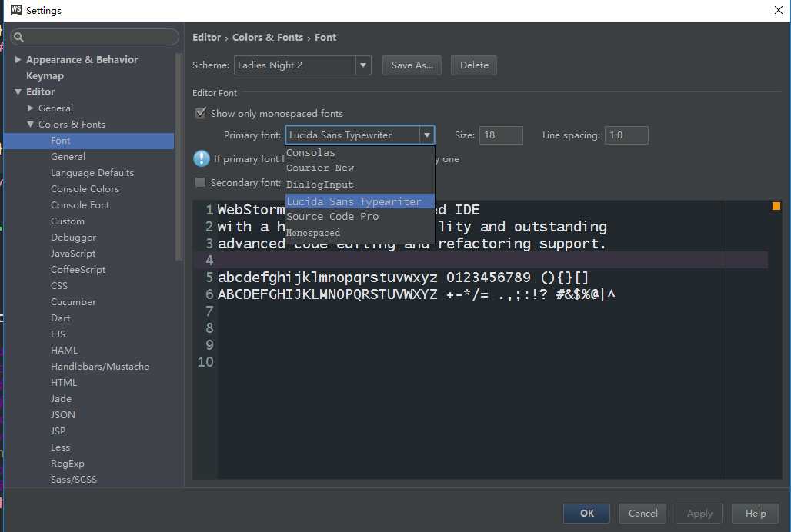Click Colors & Fonts in breadcrumb

click(267, 37)
